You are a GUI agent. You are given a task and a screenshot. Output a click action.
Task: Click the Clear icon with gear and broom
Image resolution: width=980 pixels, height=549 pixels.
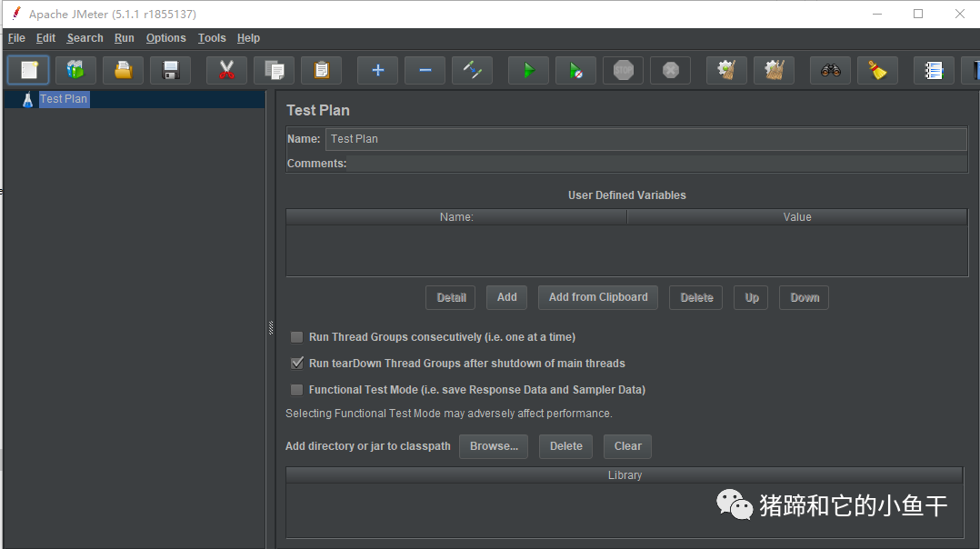point(727,70)
